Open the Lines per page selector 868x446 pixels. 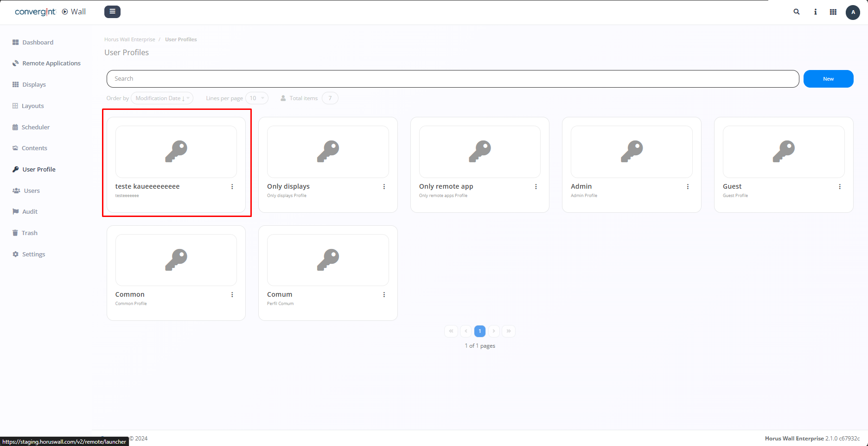[x=257, y=98]
